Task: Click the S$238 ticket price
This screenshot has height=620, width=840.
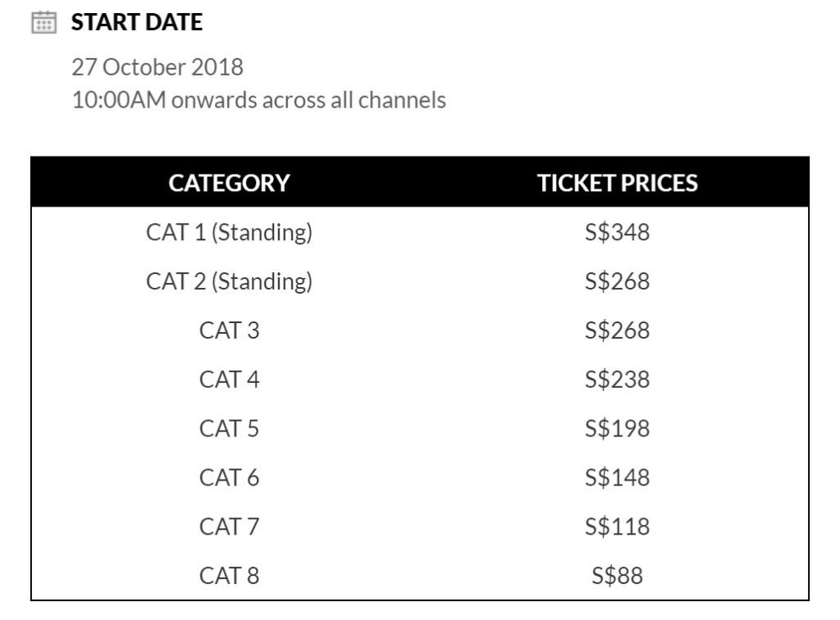Action: click(x=617, y=380)
